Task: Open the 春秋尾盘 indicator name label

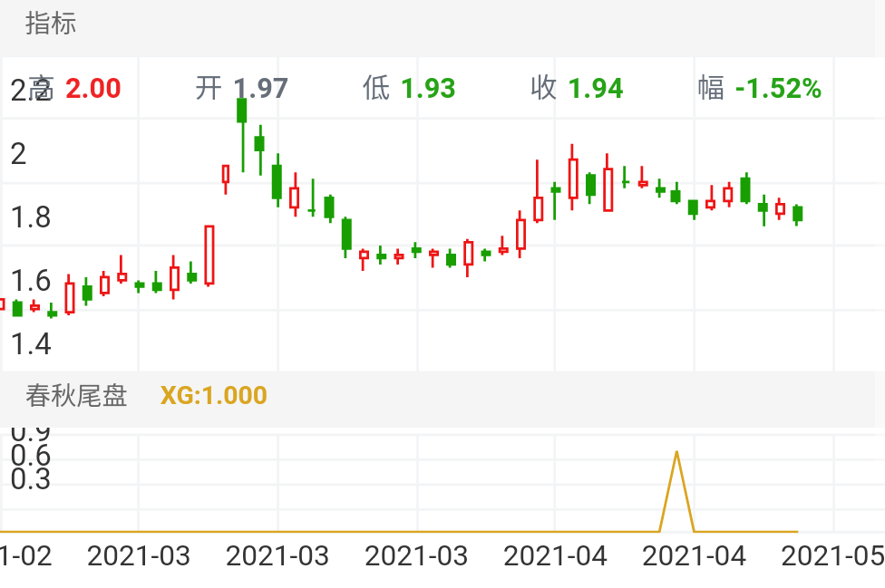Action: click(76, 396)
